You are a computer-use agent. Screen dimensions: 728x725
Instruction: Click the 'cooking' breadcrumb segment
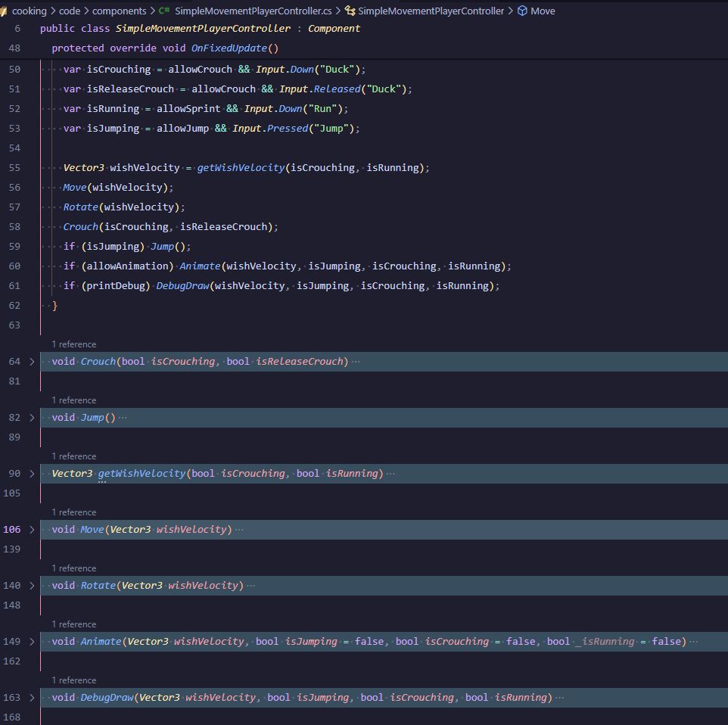click(x=30, y=11)
